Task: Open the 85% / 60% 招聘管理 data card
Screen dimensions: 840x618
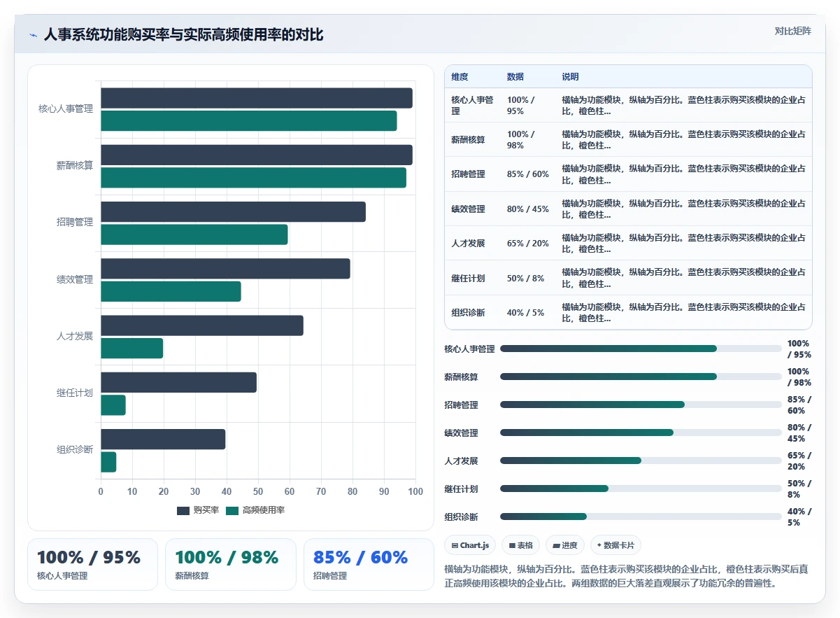Action: [x=369, y=564]
